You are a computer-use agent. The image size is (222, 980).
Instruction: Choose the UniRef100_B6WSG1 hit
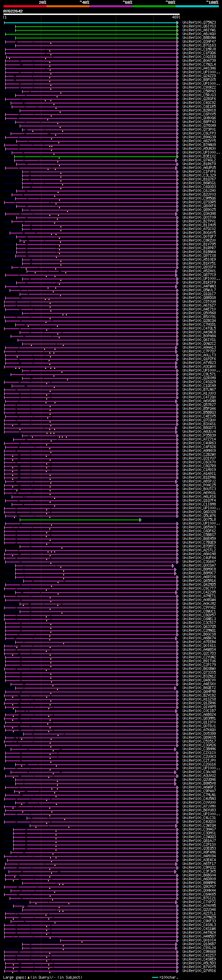click(x=199, y=183)
